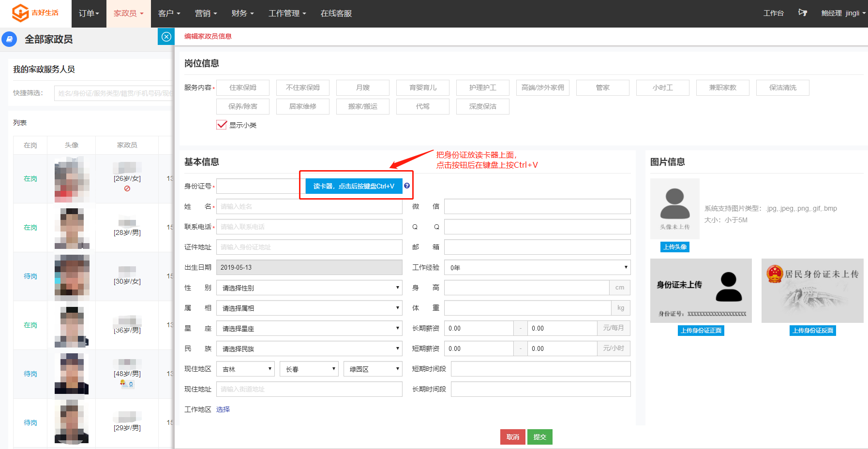Click the ID card back placeholder image

[x=812, y=290]
